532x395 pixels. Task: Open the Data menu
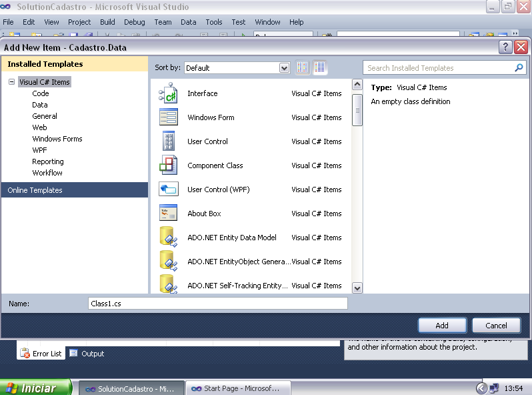188,22
